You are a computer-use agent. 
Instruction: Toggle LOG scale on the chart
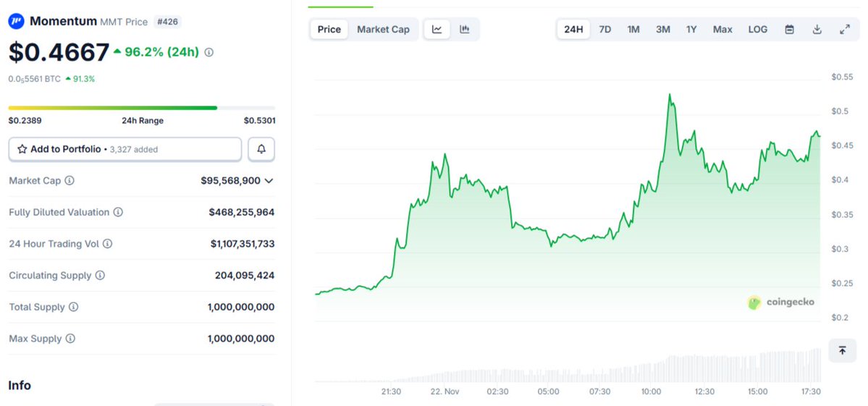pyautogui.click(x=758, y=30)
